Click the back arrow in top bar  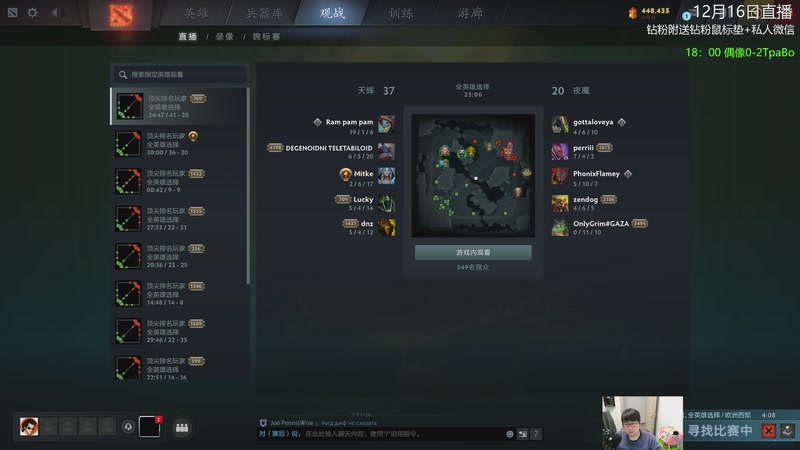55,12
